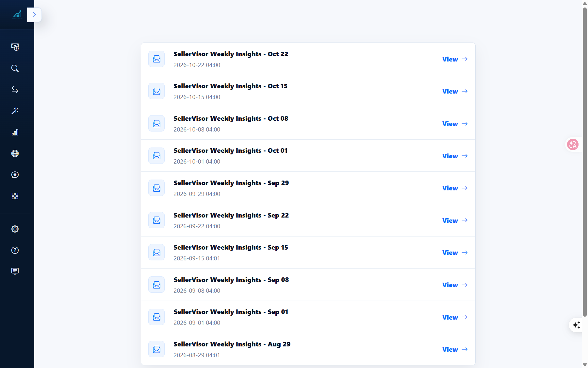View the Sep 15 weekly insights
The height and width of the screenshot is (368, 588).
[x=455, y=253]
